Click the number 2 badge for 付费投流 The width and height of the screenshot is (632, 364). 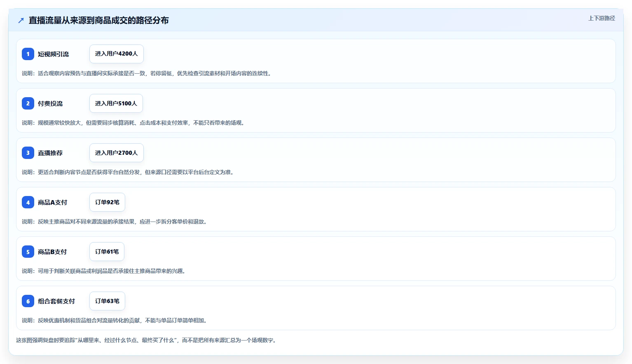click(28, 103)
